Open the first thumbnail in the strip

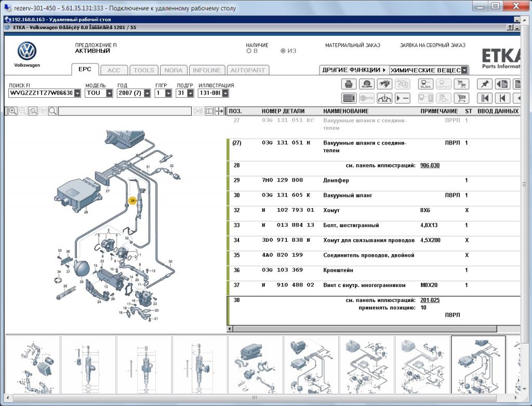pos(33,364)
